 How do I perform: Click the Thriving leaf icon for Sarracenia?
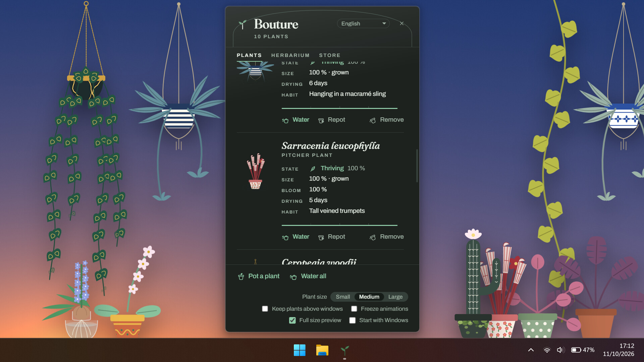313,169
